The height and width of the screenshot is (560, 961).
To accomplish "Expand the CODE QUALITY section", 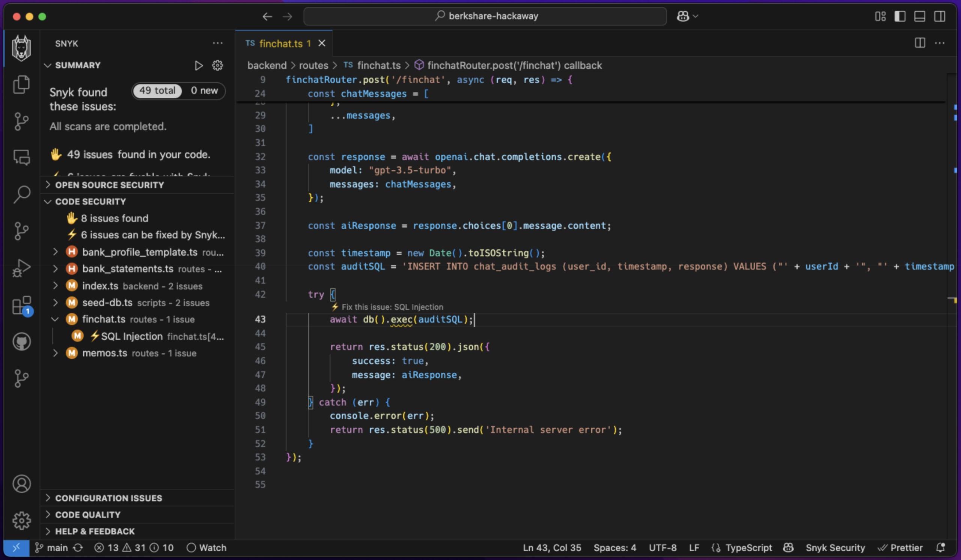I will 48,515.
